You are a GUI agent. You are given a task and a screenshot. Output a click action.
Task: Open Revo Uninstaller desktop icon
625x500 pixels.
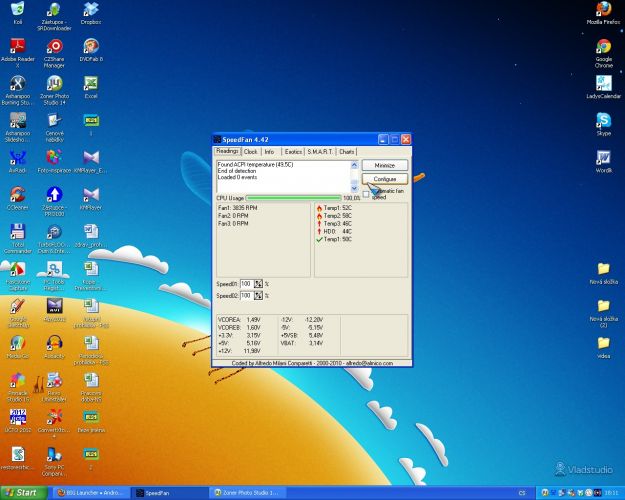coord(54,387)
